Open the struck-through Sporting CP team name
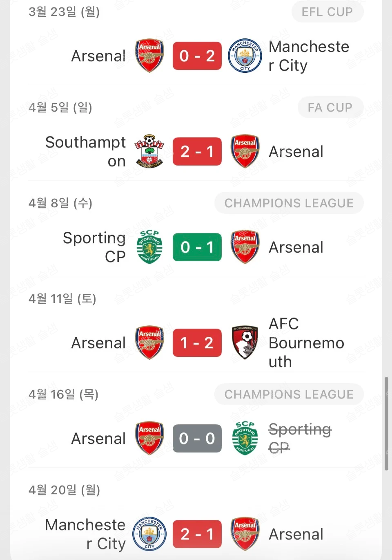 point(300,438)
